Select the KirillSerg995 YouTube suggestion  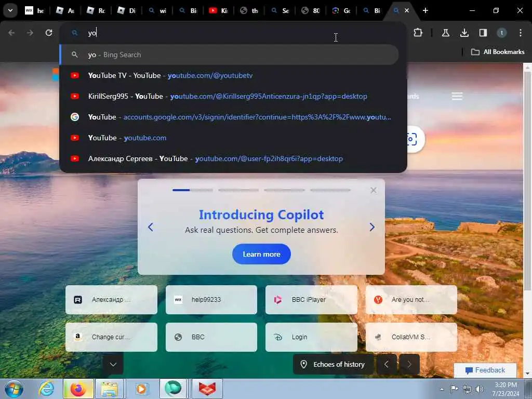click(229, 96)
